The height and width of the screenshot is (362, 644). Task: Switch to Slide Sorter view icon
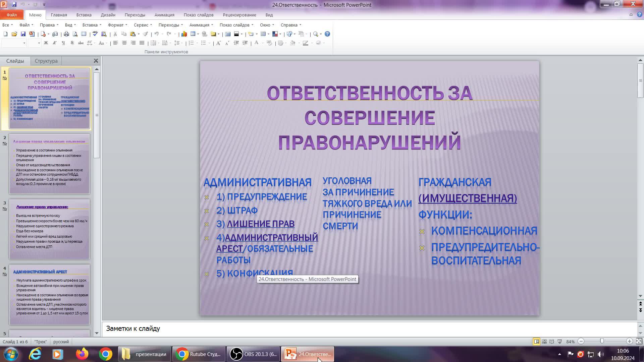pos(544,342)
